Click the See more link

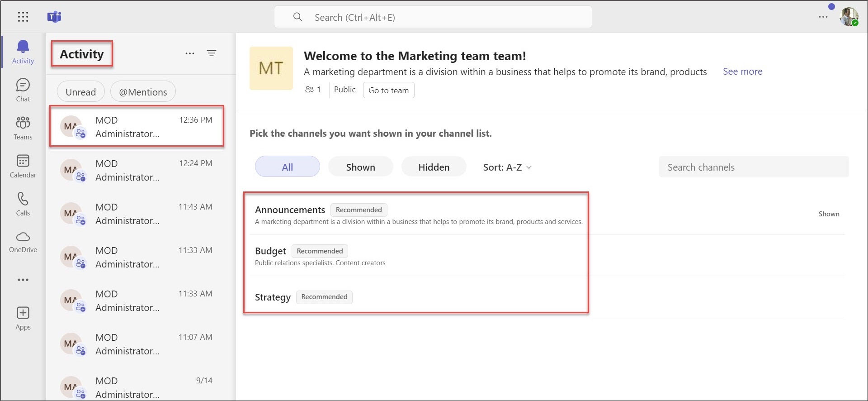(742, 72)
